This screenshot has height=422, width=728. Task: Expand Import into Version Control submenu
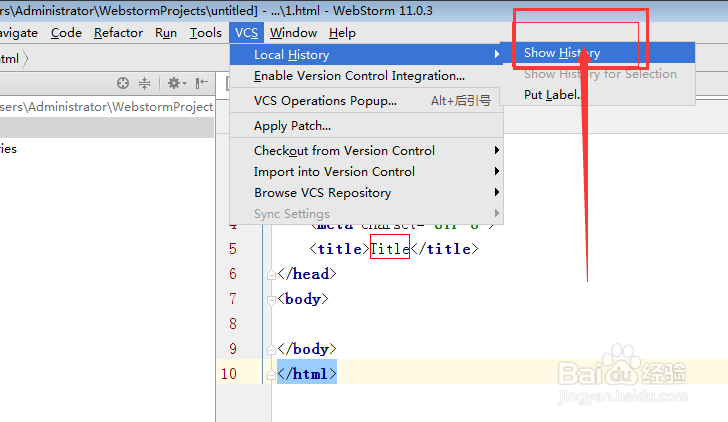366,172
